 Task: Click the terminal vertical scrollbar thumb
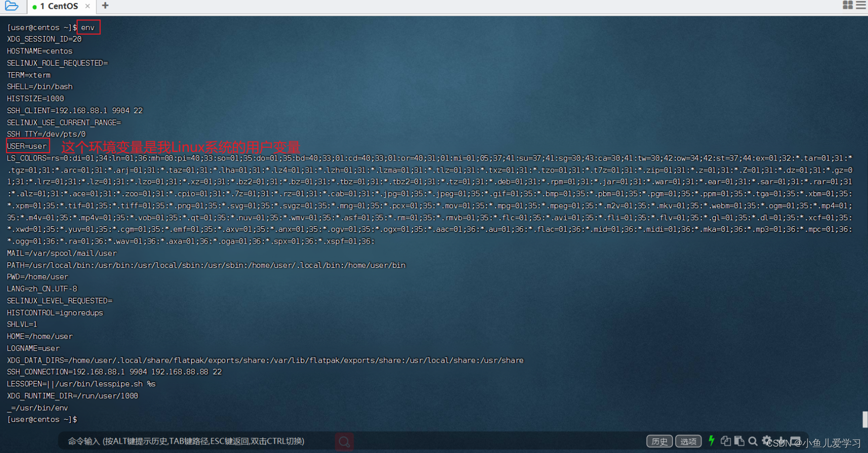[x=865, y=419]
